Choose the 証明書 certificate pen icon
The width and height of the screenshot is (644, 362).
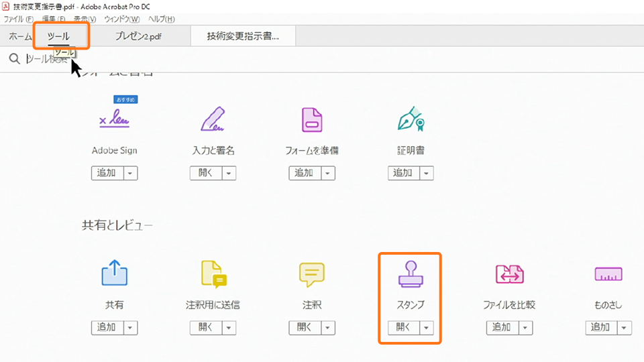pos(411,119)
